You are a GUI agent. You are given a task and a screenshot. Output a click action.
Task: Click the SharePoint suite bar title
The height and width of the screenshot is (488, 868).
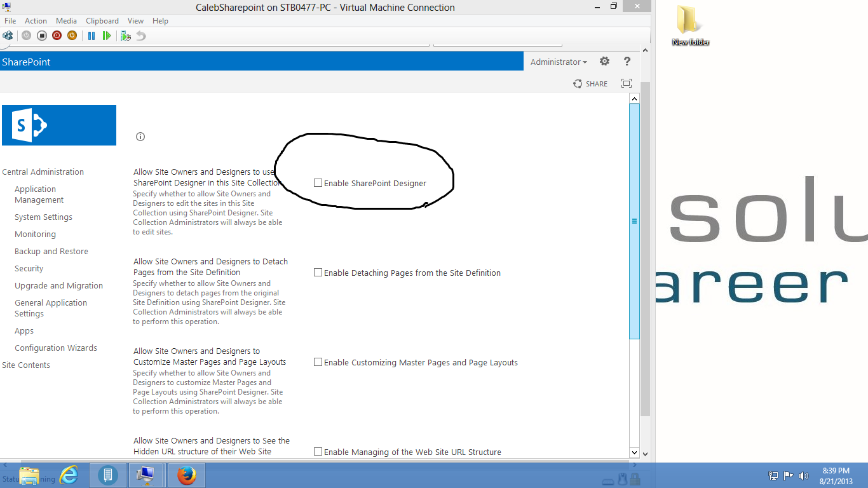coord(26,62)
